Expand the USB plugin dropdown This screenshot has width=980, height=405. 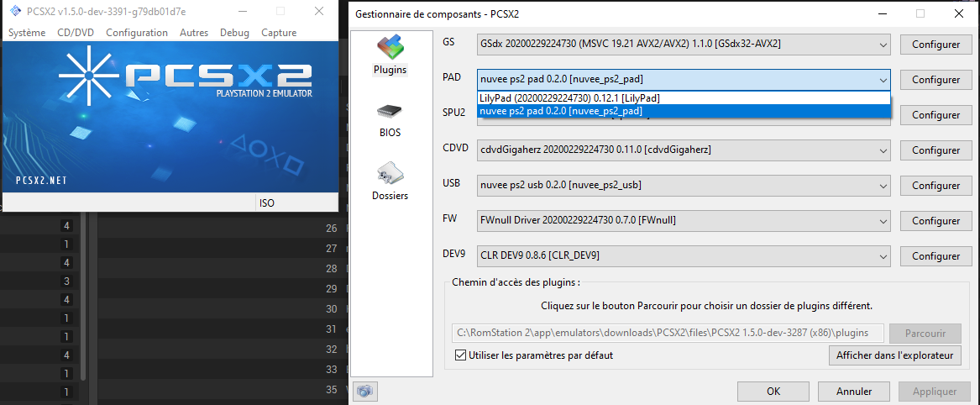(883, 186)
